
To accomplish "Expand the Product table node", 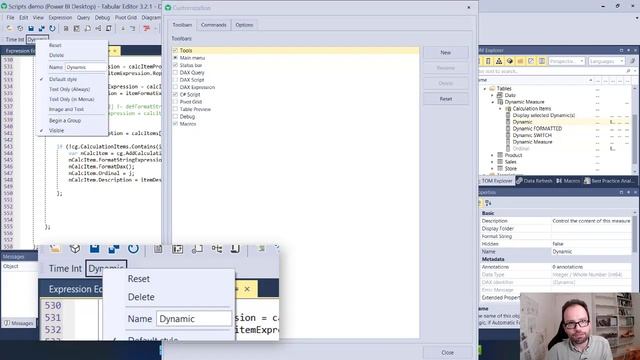I will click(493, 155).
